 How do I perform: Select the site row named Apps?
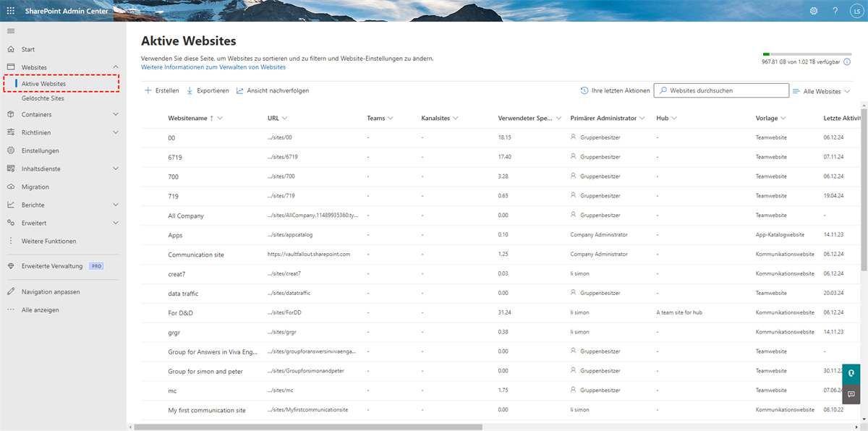point(175,235)
